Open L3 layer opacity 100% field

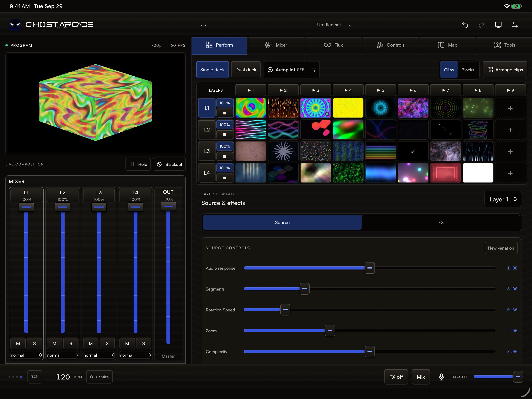pyautogui.click(x=225, y=146)
